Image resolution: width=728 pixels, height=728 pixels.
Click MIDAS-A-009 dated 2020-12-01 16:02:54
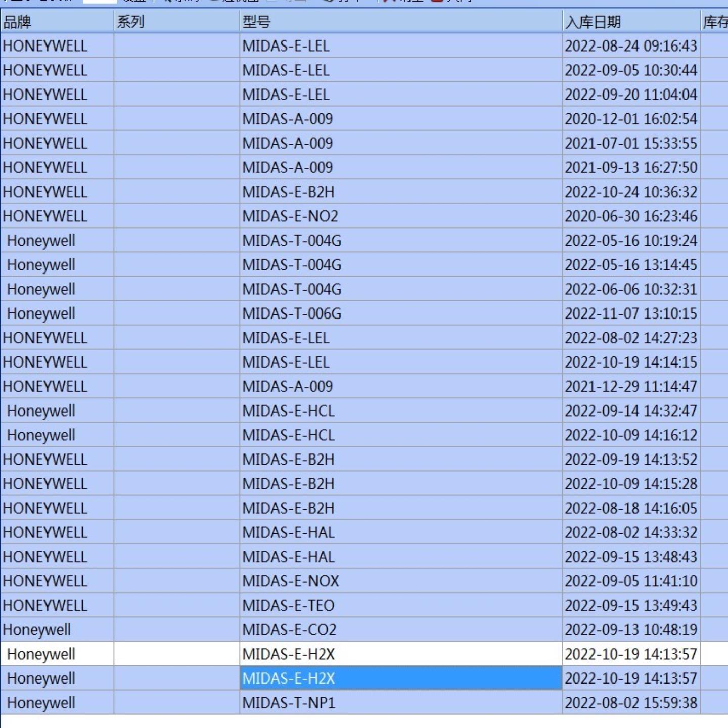401,119
